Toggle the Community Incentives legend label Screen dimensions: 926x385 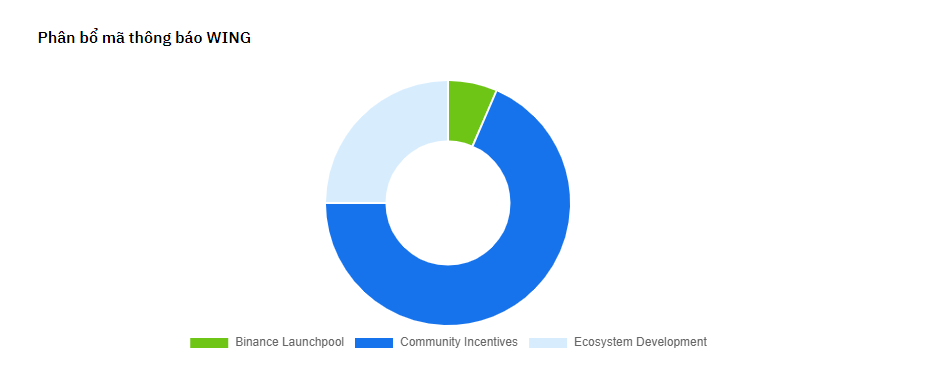pyautogui.click(x=459, y=342)
